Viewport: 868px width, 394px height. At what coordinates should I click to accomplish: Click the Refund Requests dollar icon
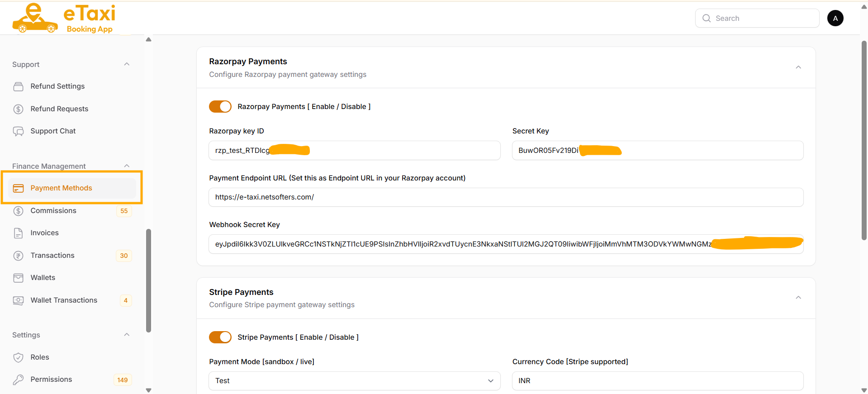coord(18,109)
